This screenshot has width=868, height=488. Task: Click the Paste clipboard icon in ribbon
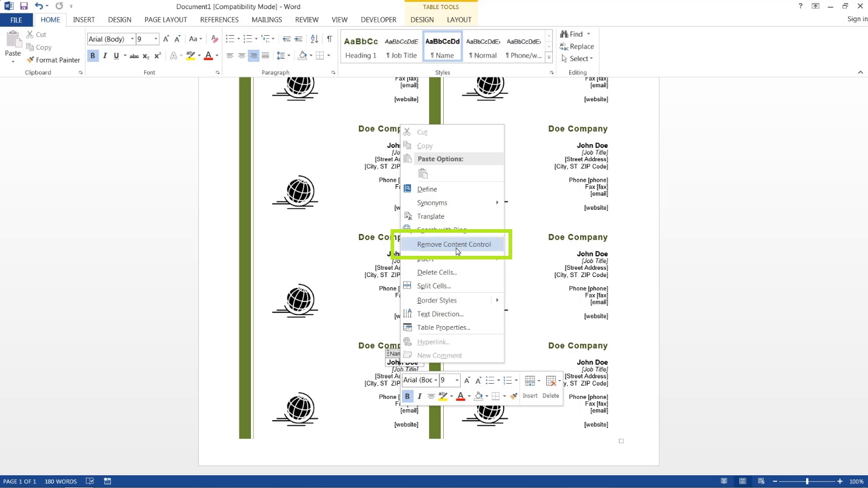[x=13, y=40]
